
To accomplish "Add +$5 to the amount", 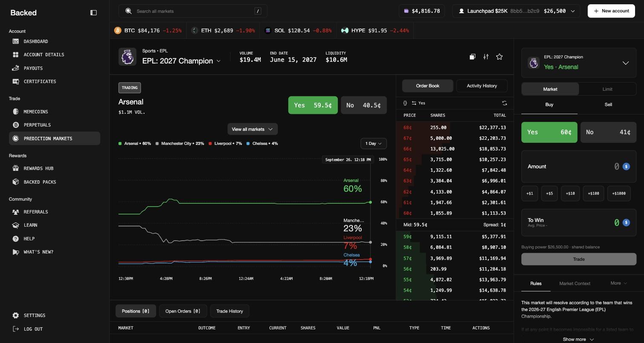I will 549,193.
